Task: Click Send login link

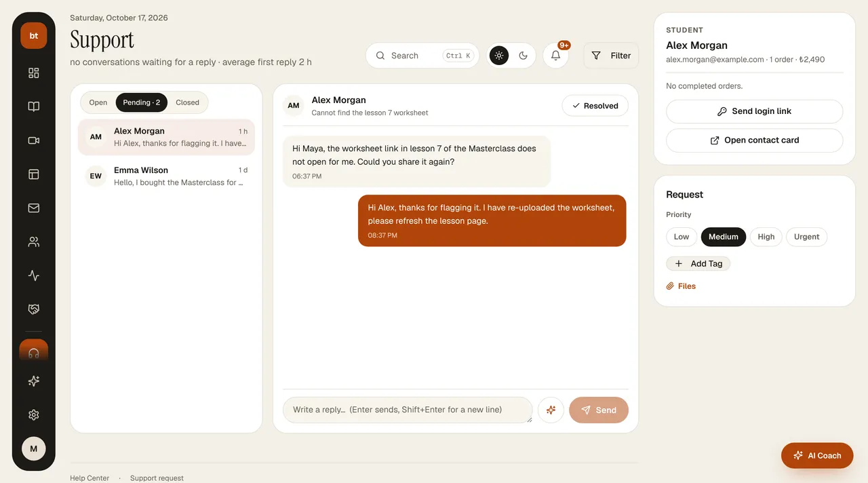Action: 755,111
